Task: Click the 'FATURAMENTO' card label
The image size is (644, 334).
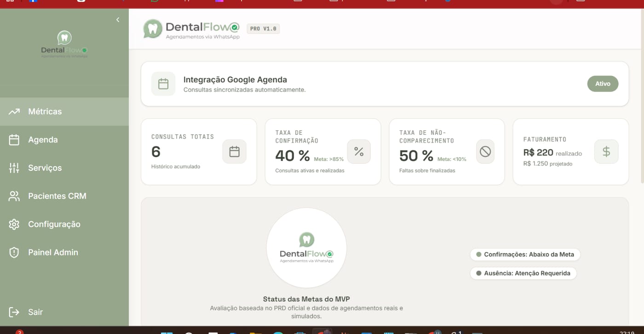Action: 545,139
